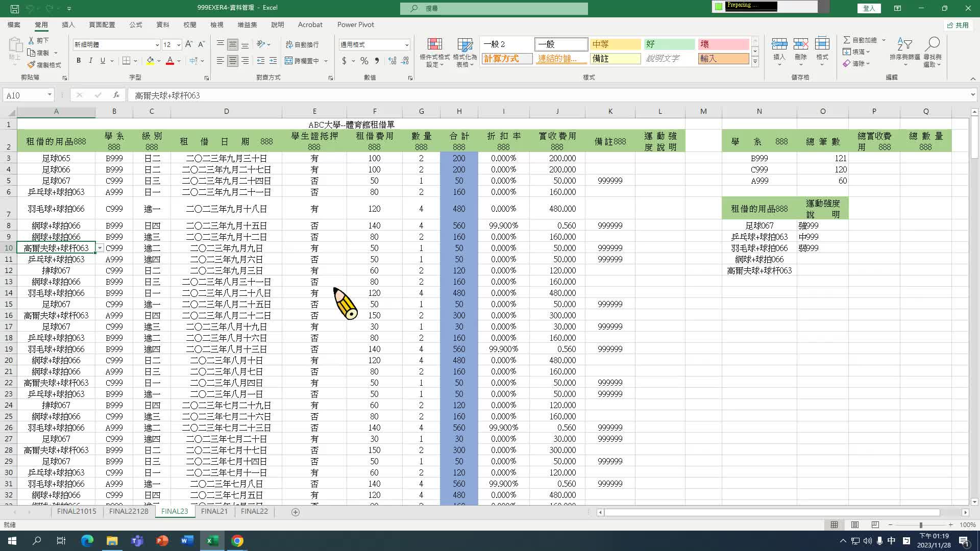Screen dimensions: 980x551
Task: Open Find and Select magnifier
Action: (x=932, y=51)
